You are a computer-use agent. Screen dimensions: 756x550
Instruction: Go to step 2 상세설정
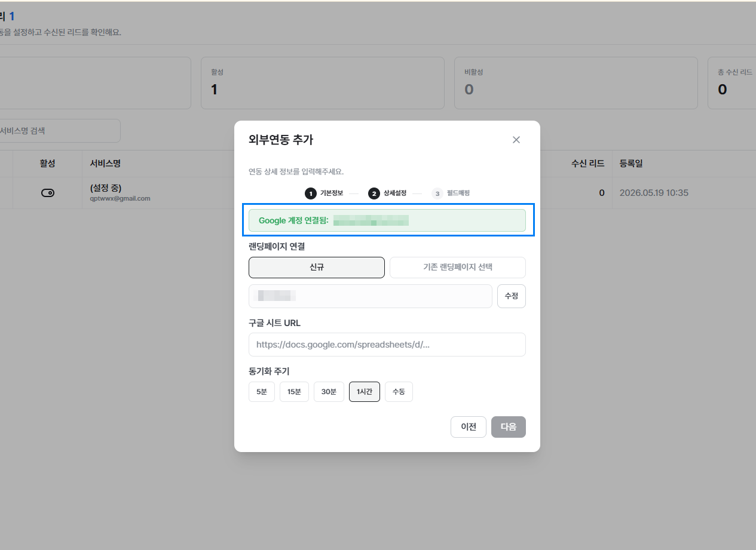[387, 193]
